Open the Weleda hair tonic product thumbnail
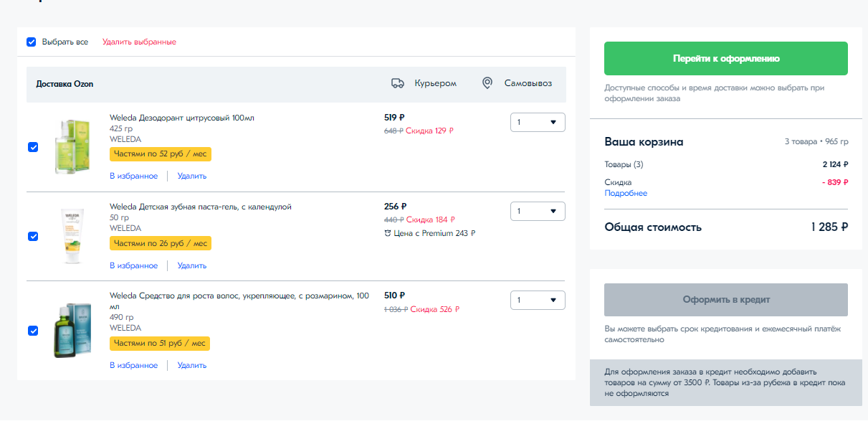Image resolution: width=868 pixels, height=439 pixels. [x=72, y=331]
